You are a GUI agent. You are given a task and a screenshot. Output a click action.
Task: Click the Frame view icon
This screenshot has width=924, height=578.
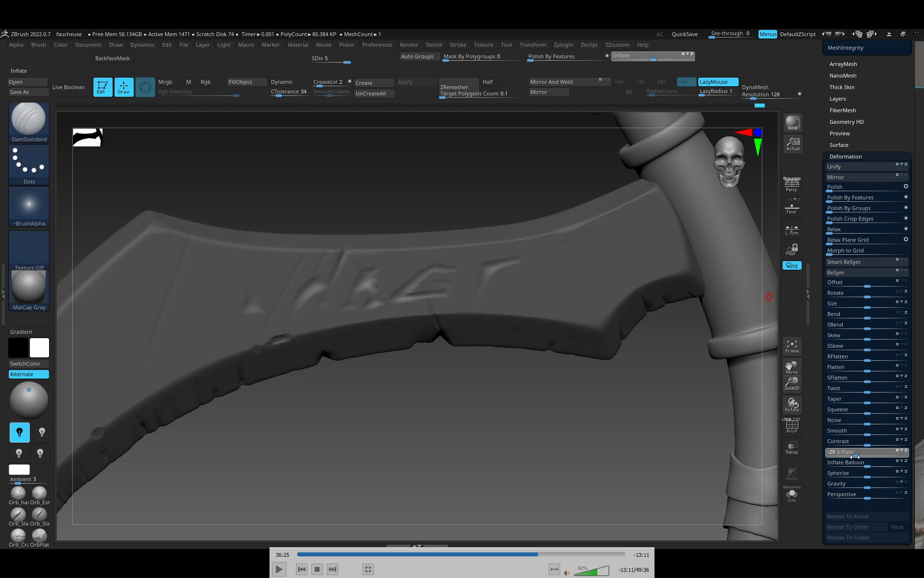pyautogui.click(x=792, y=346)
